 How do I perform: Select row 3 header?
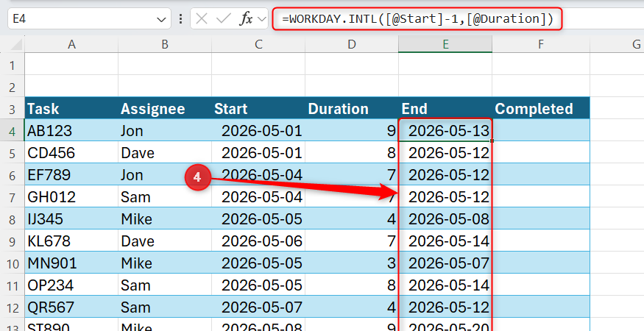[x=12, y=109]
